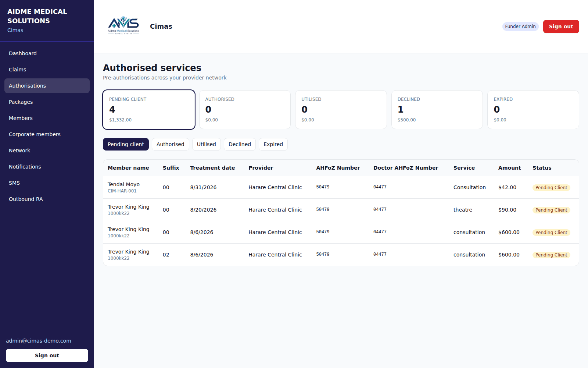Select the Utilised summary card
Viewport: 588px width, 368px height.
click(341, 110)
